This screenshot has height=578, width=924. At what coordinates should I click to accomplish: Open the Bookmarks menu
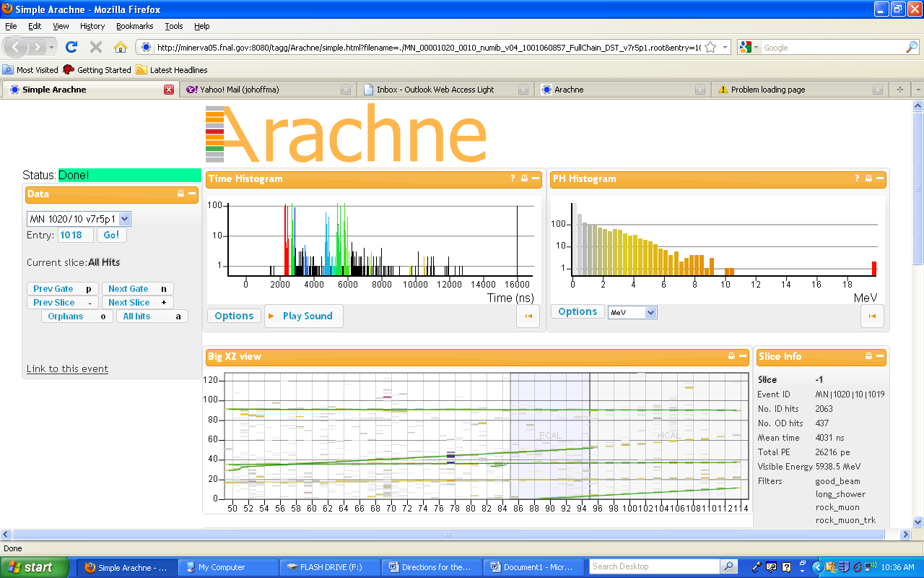[134, 26]
